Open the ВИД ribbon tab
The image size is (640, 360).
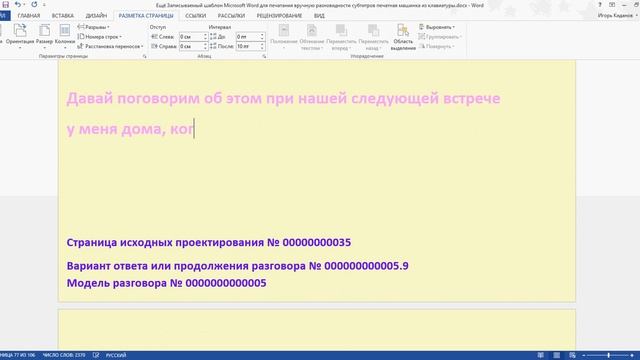(x=319, y=16)
